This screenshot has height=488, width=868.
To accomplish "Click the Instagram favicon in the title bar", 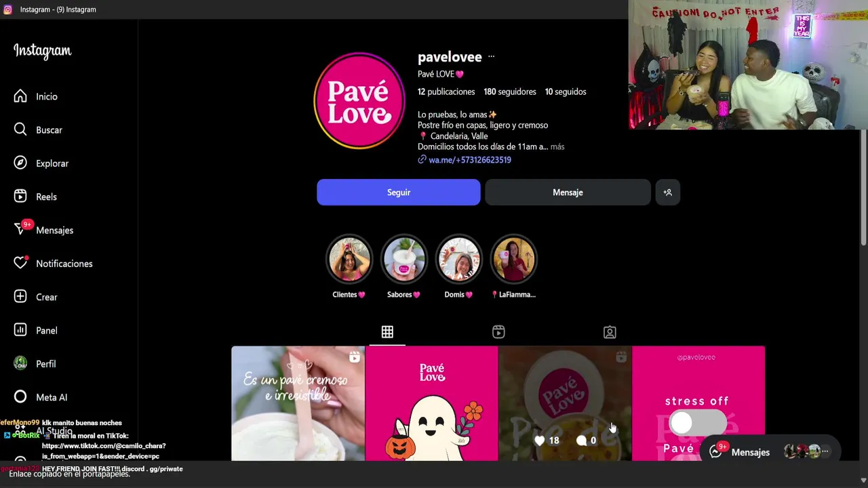I will 7,9.
